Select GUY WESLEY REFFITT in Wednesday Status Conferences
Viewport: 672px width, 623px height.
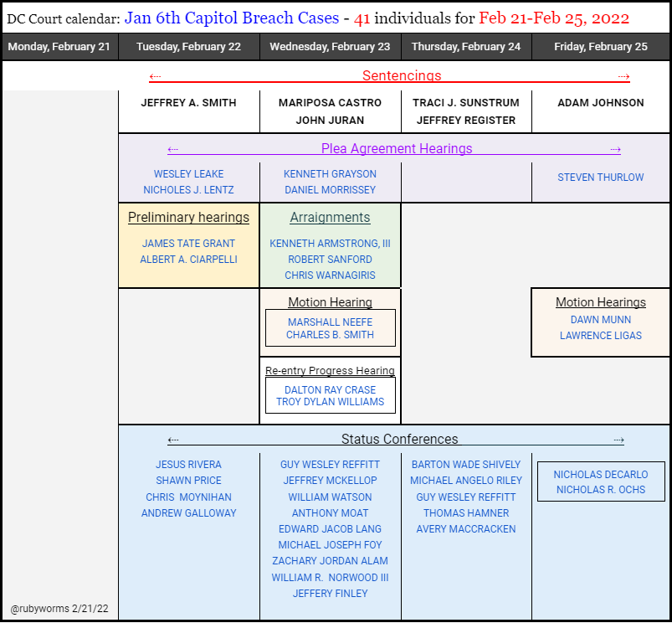330,464
